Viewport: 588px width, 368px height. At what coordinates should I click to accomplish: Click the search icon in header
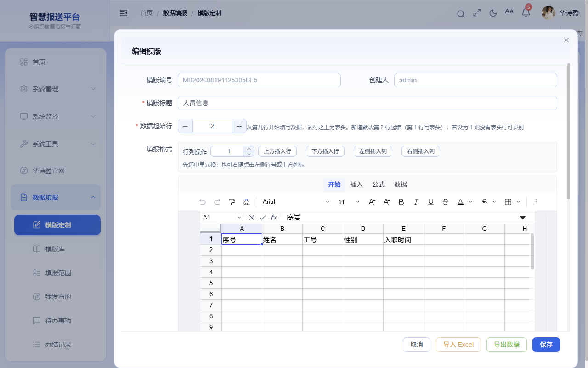point(461,14)
